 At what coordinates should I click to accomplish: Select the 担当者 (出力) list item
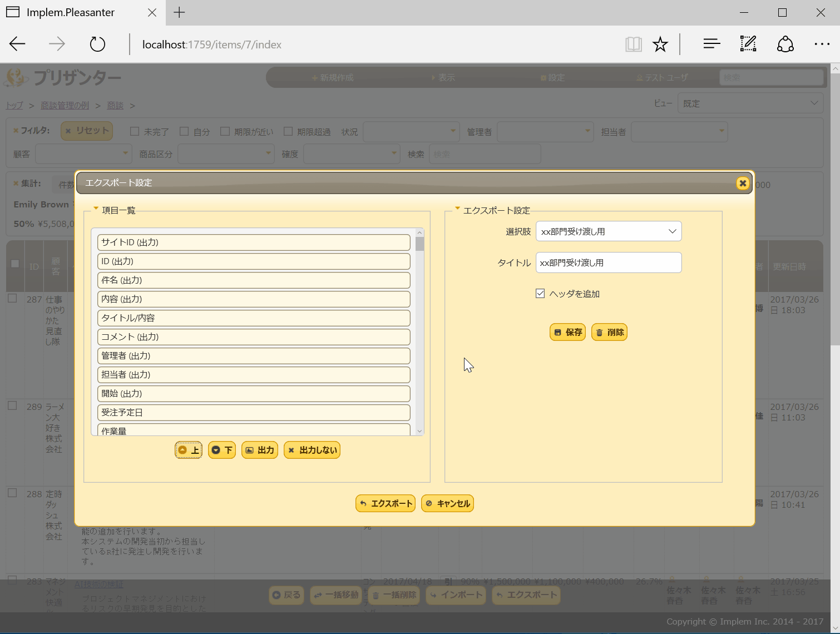pos(254,375)
